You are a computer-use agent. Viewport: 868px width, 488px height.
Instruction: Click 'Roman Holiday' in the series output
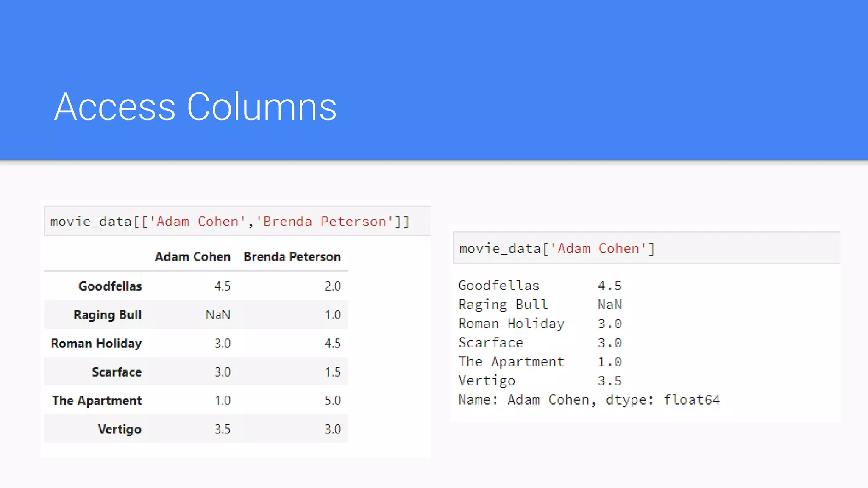511,324
